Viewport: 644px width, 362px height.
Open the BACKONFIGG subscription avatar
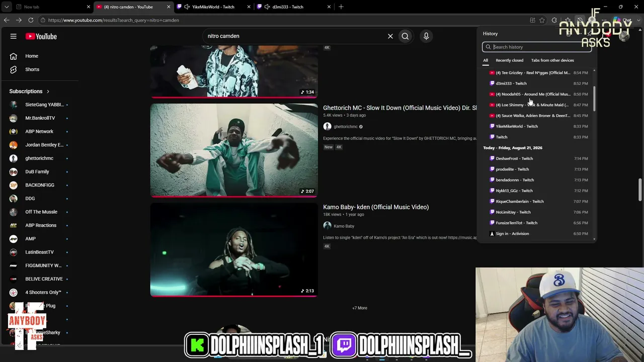(x=14, y=185)
